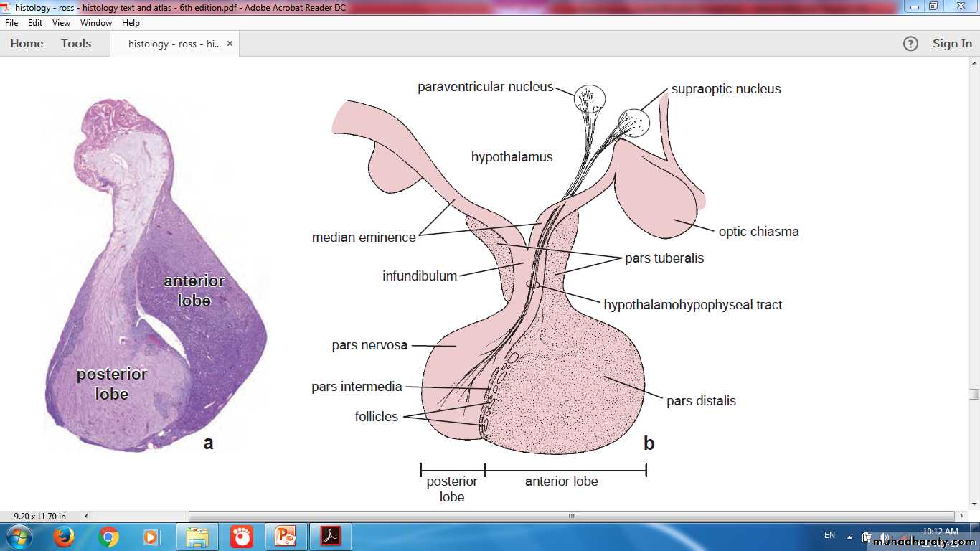Go to the Home tab
This screenshot has width=980, height=551.
pyautogui.click(x=27, y=44)
